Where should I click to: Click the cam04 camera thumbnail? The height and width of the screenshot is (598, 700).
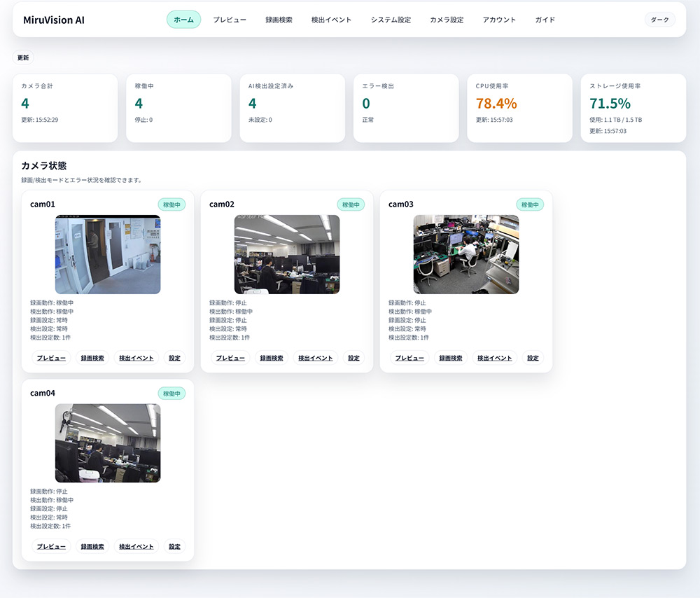pyautogui.click(x=108, y=443)
